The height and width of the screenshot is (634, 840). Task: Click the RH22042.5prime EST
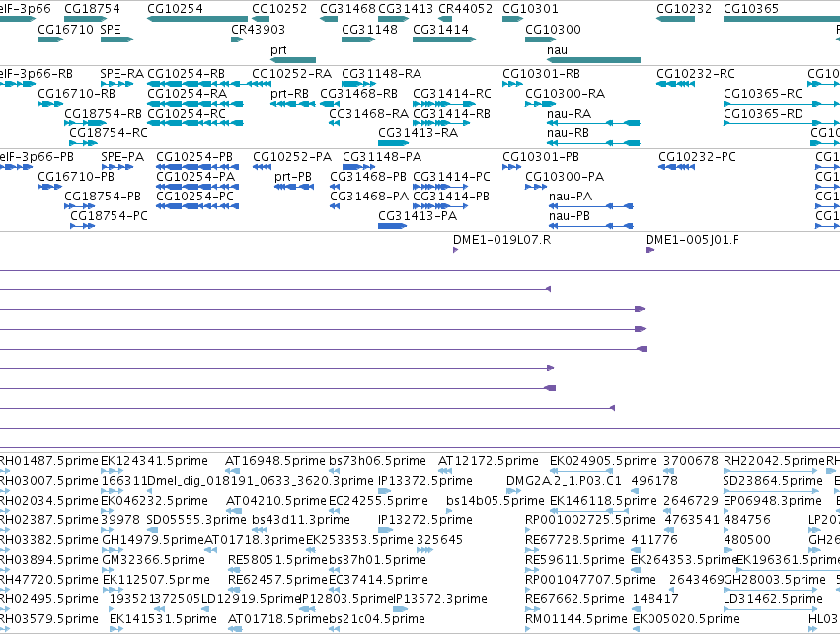coord(770,471)
